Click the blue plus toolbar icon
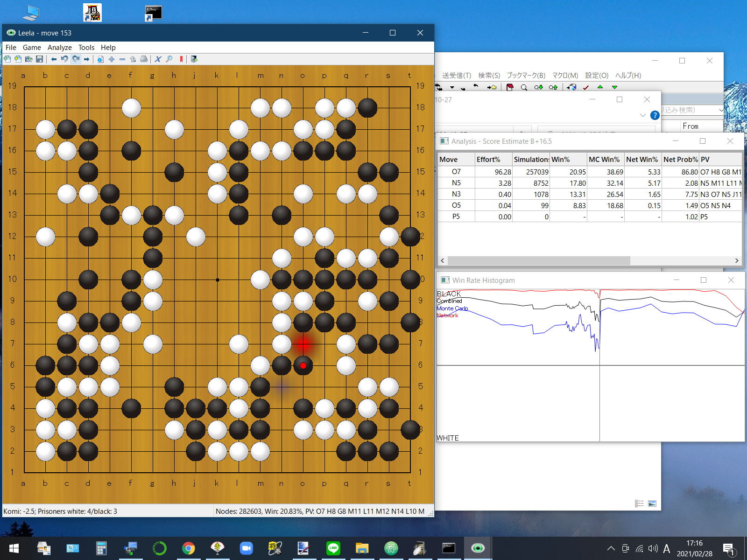This screenshot has width=747, height=560. click(112, 59)
